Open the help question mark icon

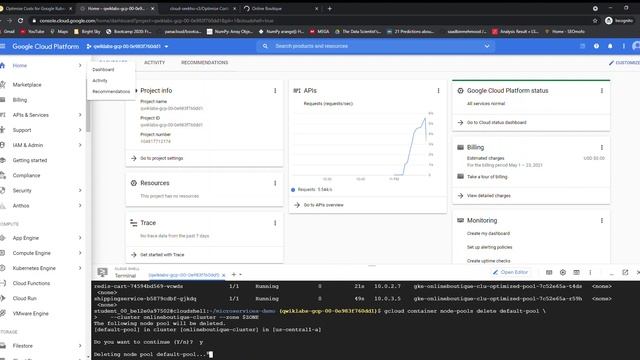click(596, 46)
